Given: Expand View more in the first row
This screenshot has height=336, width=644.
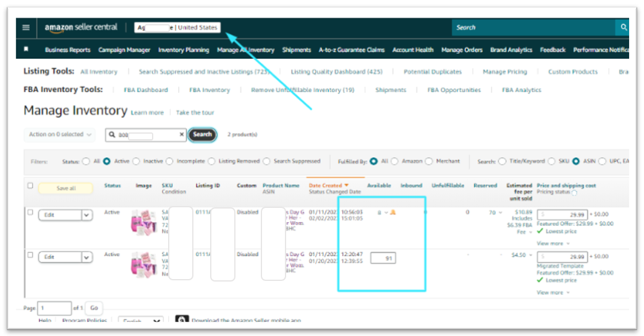Looking at the screenshot, I should [x=553, y=243].
